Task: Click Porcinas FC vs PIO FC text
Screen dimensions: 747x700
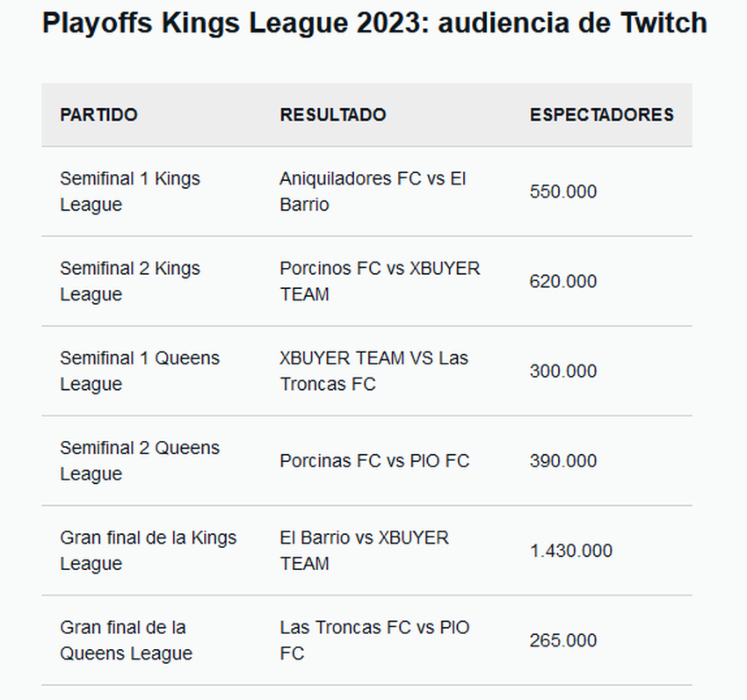Action: click(x=374, y=460)
